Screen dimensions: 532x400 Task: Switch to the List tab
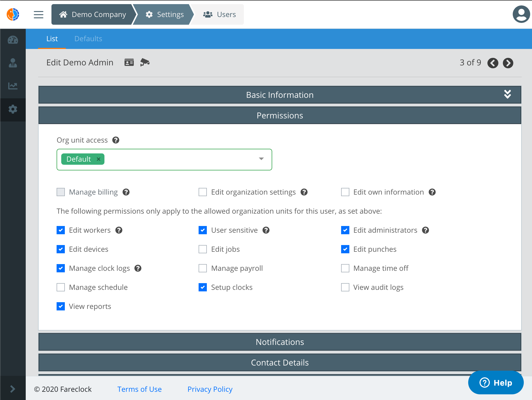coord(52,39)
